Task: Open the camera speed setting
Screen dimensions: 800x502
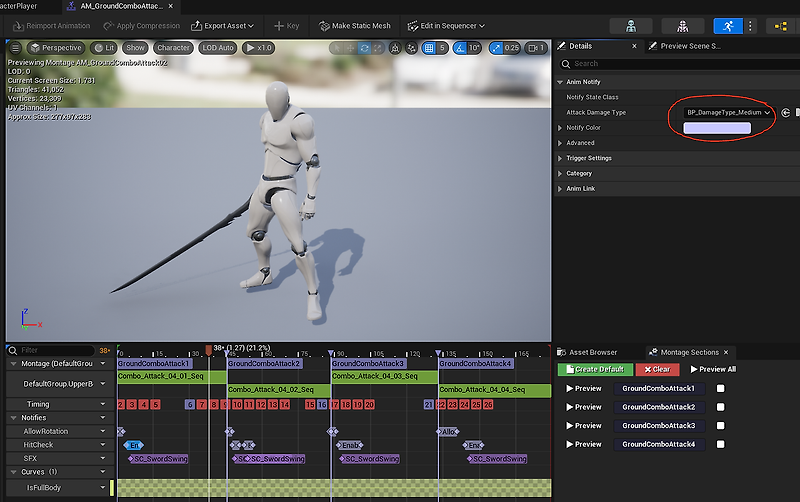Action: (536, 48)
